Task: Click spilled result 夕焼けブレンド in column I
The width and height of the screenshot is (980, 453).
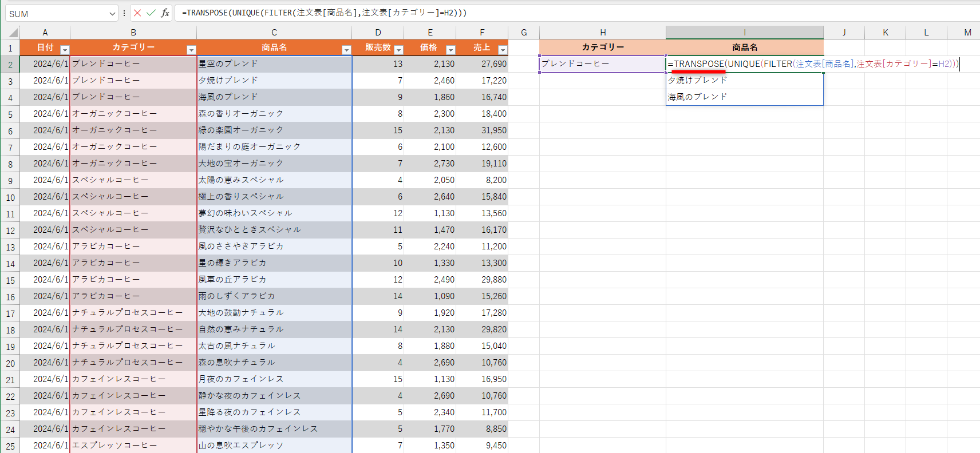Action: click(745, 81)
